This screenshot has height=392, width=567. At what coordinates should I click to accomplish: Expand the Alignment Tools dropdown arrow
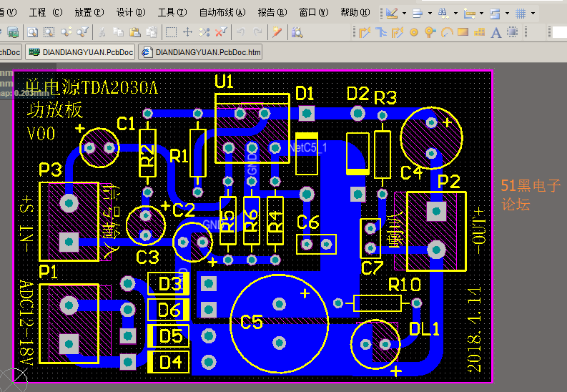[430, 14]
